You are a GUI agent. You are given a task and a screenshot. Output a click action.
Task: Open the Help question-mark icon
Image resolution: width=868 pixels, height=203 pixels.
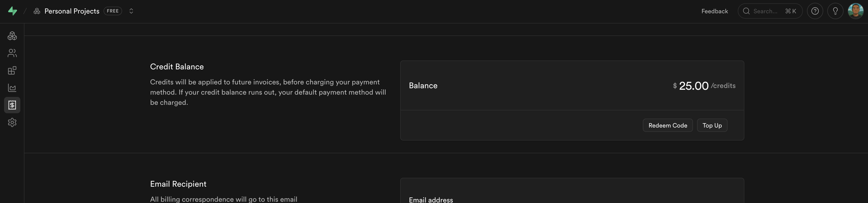point(815,11)
